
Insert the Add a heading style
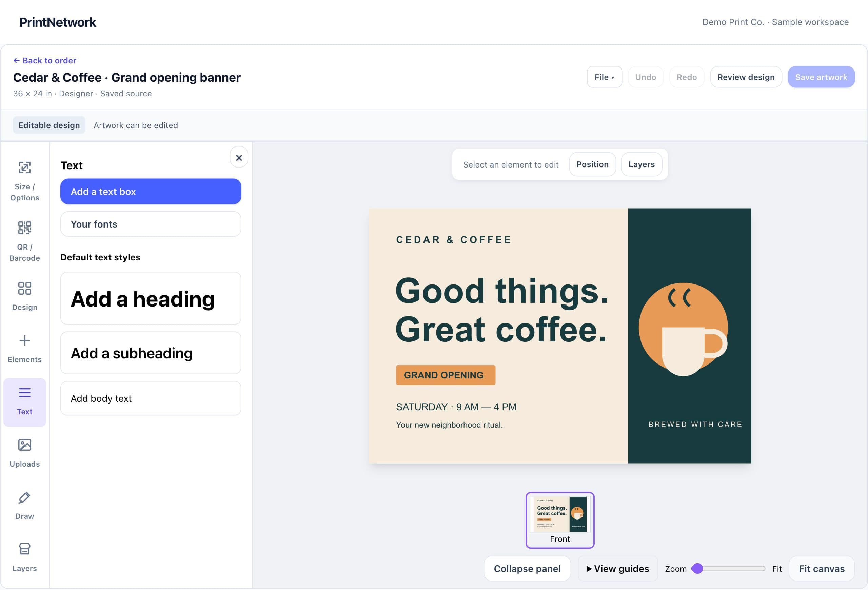click(x=151, y=298)
